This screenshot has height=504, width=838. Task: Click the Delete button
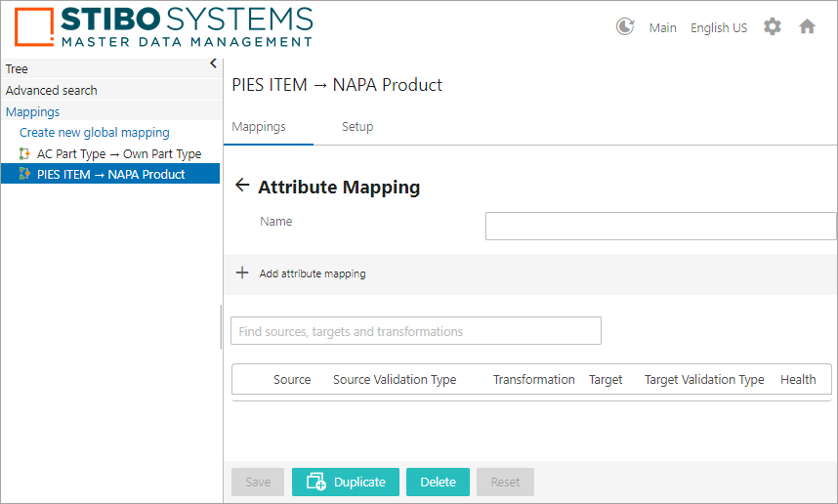438,483
